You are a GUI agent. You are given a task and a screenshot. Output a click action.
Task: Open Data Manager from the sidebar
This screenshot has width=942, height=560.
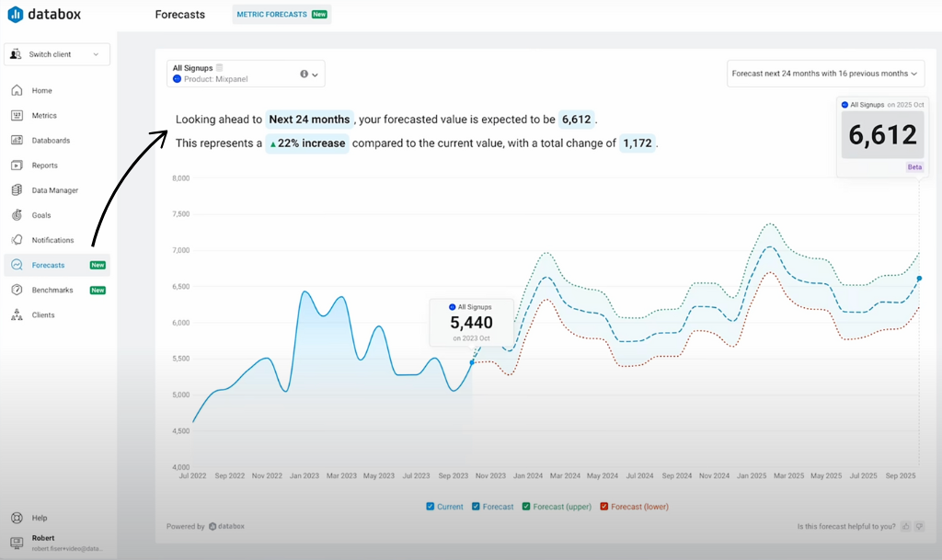(55, 190)
